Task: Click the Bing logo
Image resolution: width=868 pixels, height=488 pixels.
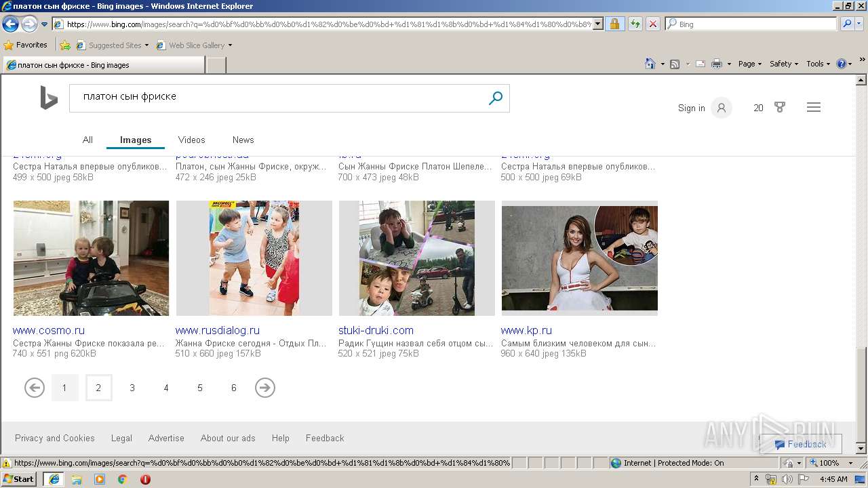Action: pyautogui.click(x=48, y=98)
